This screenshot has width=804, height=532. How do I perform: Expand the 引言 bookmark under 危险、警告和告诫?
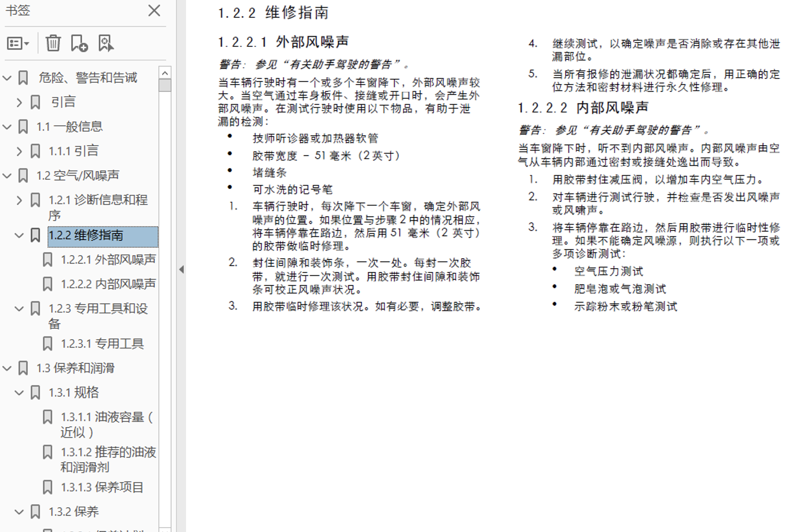[19, 102]
